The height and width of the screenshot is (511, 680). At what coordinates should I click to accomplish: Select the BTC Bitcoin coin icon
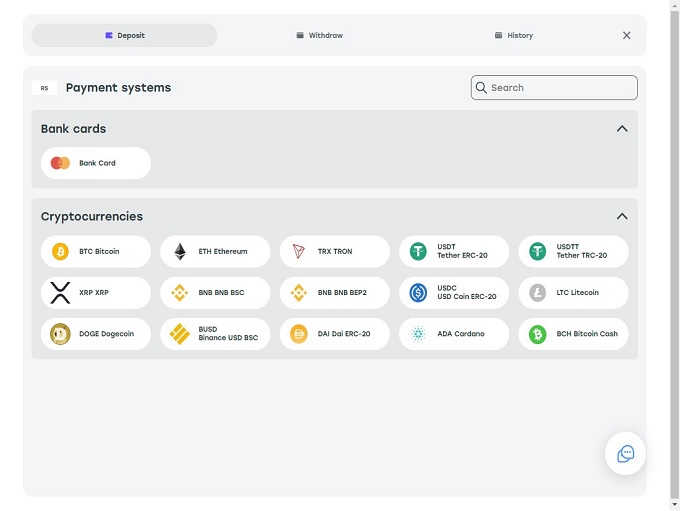60,252
